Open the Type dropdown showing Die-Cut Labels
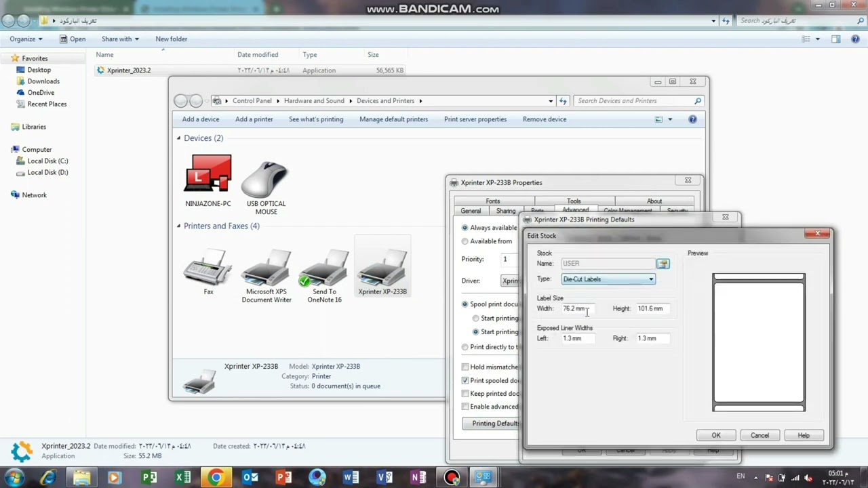The width and height of the screenshot is (868, 488). [608, 279]
